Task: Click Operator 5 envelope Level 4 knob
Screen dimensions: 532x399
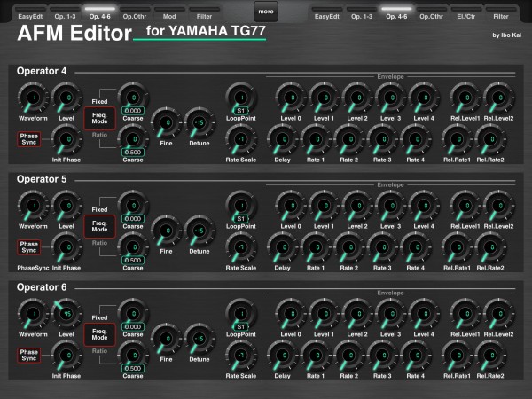Action: 424,206
